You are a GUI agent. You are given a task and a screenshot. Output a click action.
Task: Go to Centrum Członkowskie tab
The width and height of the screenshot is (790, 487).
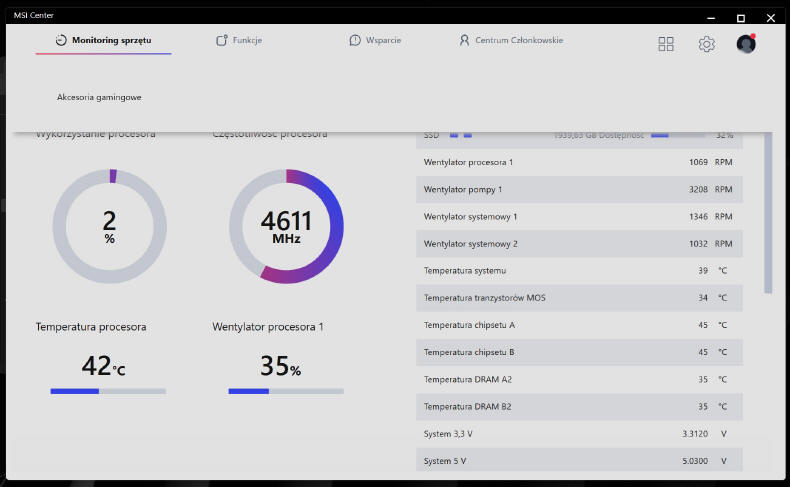tap(518, 41)
